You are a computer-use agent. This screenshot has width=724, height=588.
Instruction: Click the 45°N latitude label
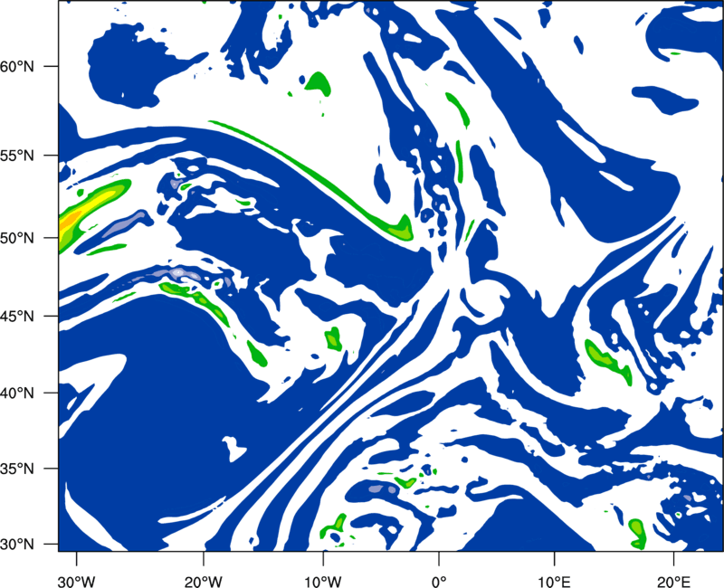[x=17, y=317]
